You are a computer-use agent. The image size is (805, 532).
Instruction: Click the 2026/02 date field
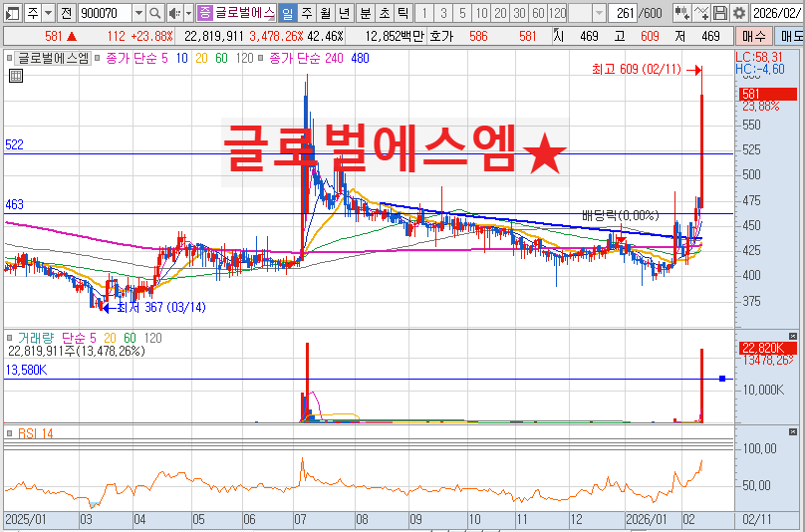coord(777,13)
